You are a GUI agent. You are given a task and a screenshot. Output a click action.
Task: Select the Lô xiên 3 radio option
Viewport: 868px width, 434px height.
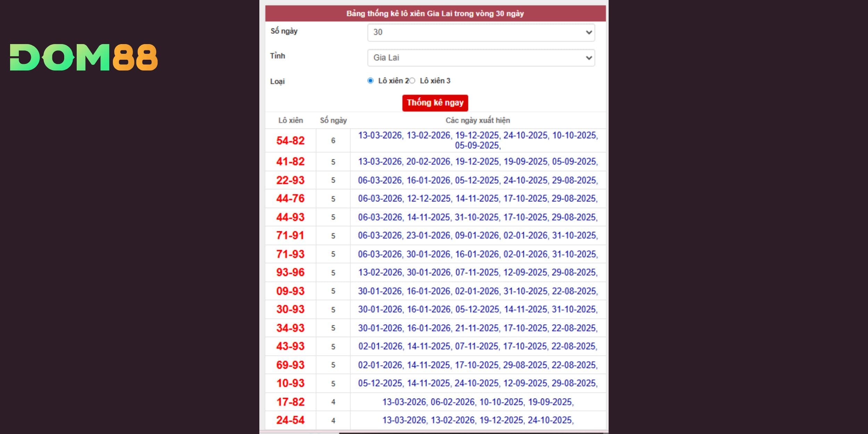[412, 81]
